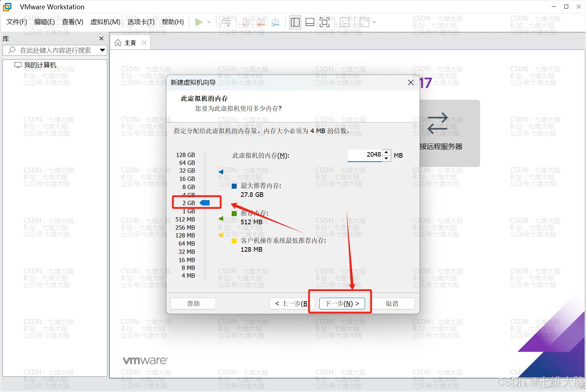
Task: Click the memory value input field
Action: (x=365, y=155)
